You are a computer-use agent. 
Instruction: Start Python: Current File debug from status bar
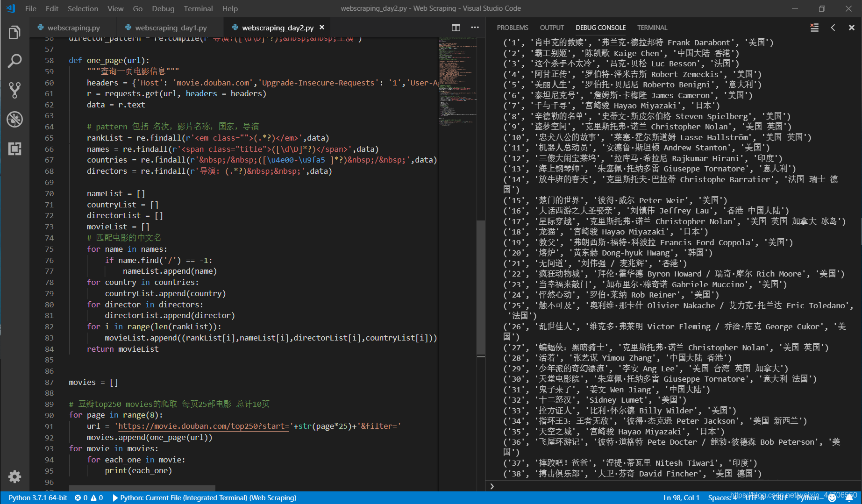click(204, 498)
